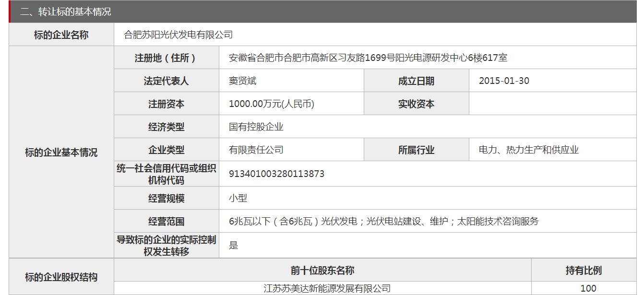Select legal representative name 窦贤斌
This screenshot has height=295, width=644.
coord(242,81)
